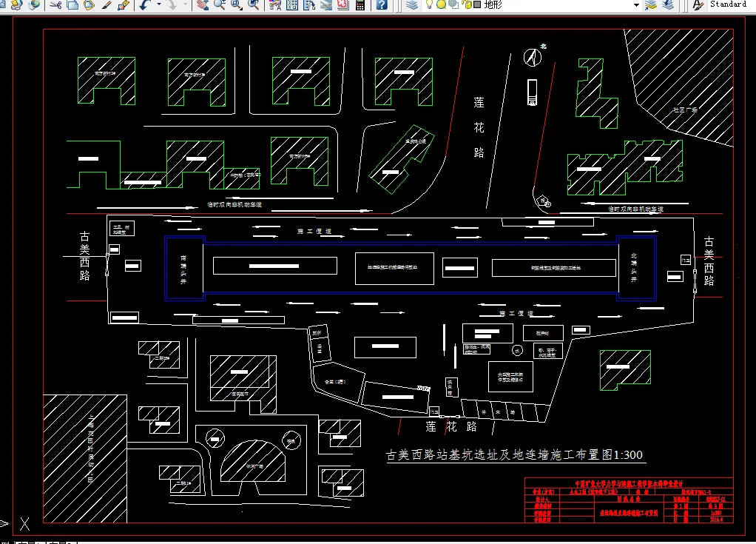Image resolution: width=756 pixels, height=544 pixels.
Task: Open the Block Editor lightning icon
Action: point(124,5)
